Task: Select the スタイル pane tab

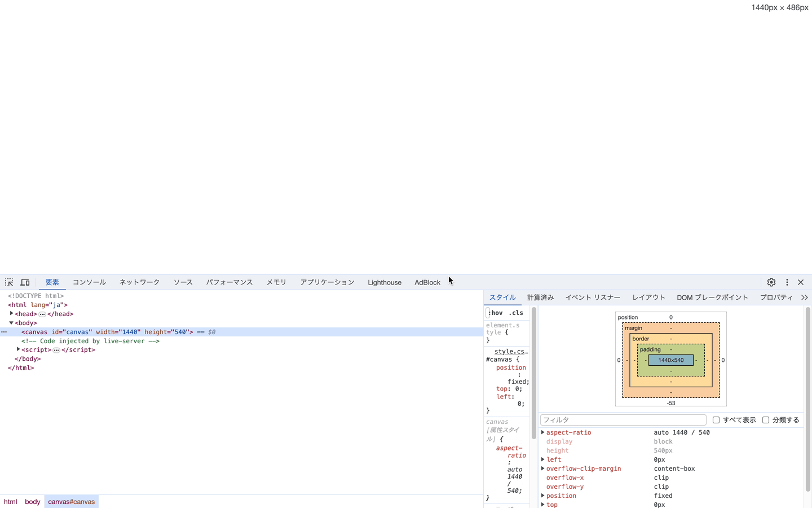Action: point(502,297)
